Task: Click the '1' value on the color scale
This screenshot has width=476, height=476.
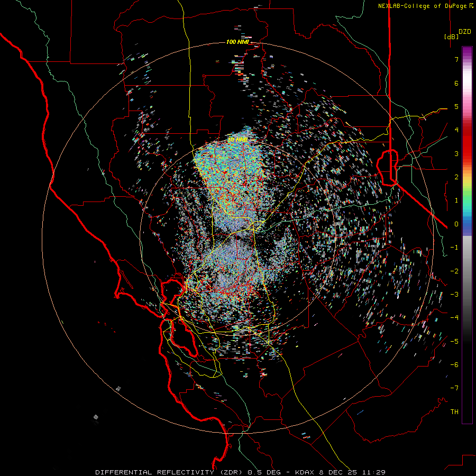Action: (456, 200)
